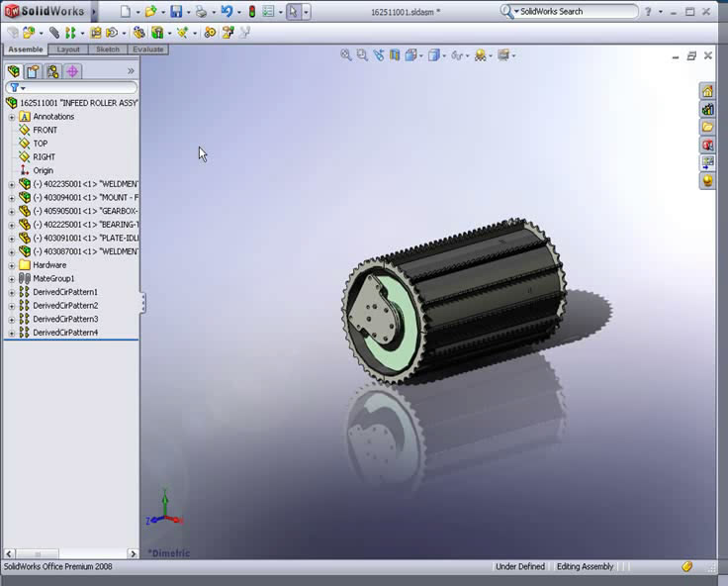Click the Print icon
728x586 pixels.
[x=201, y=11]
